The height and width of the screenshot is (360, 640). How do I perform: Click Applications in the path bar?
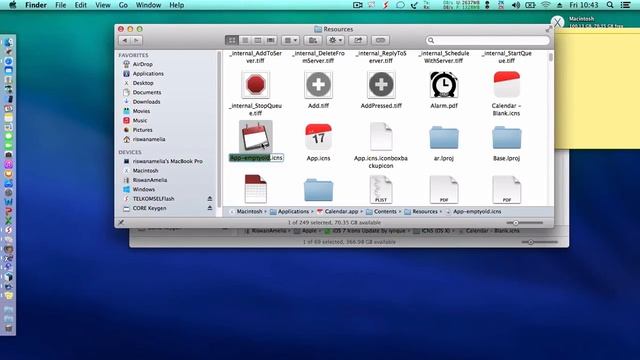[289, 211]
